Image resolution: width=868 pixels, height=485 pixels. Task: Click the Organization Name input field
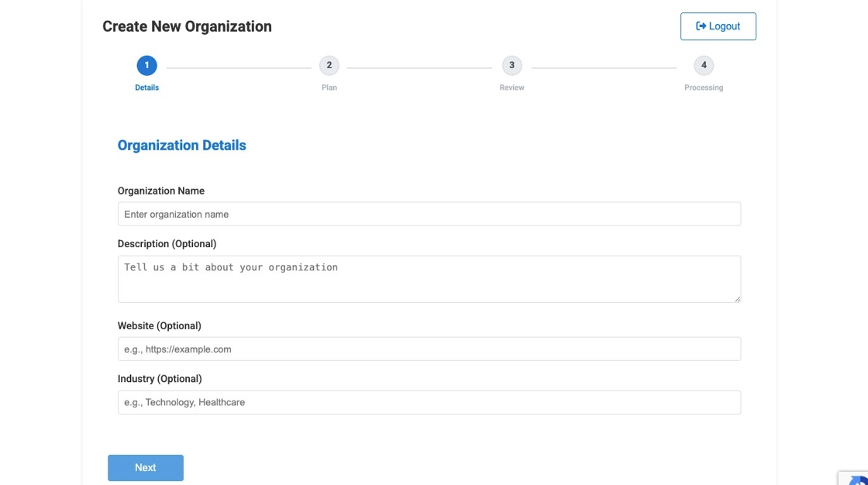pos(429,214)
